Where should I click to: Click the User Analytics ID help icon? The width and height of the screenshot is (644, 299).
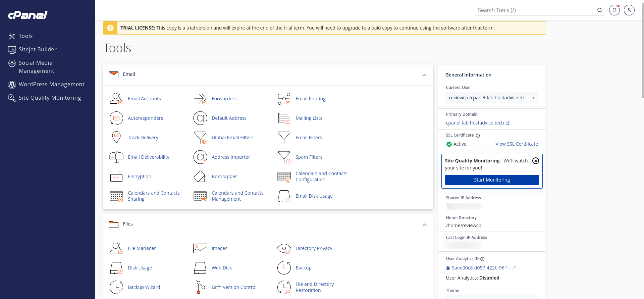point(482,259)
